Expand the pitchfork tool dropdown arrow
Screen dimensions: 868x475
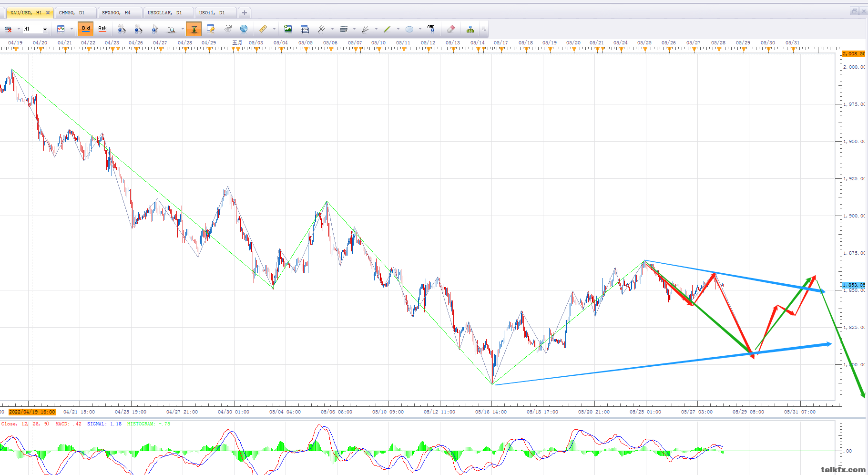[332, 29]
